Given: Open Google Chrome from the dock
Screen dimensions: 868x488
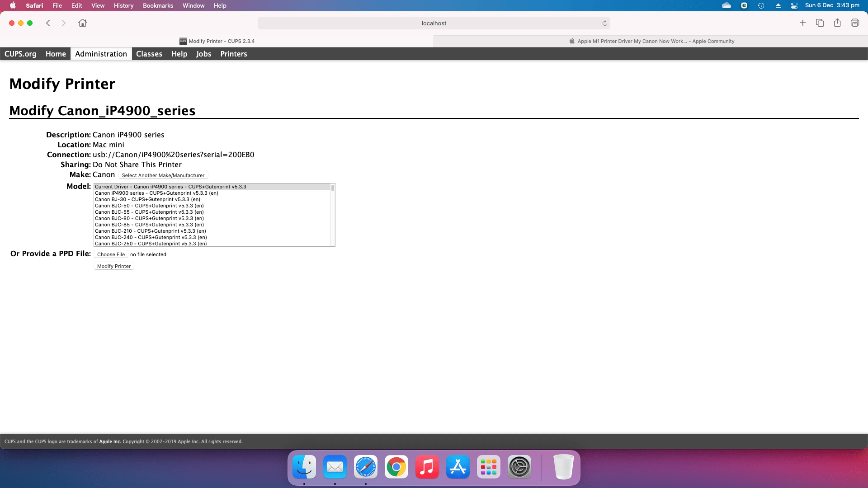Looking at the screenshot, I should pyautogui.click(x=396, y=467).
